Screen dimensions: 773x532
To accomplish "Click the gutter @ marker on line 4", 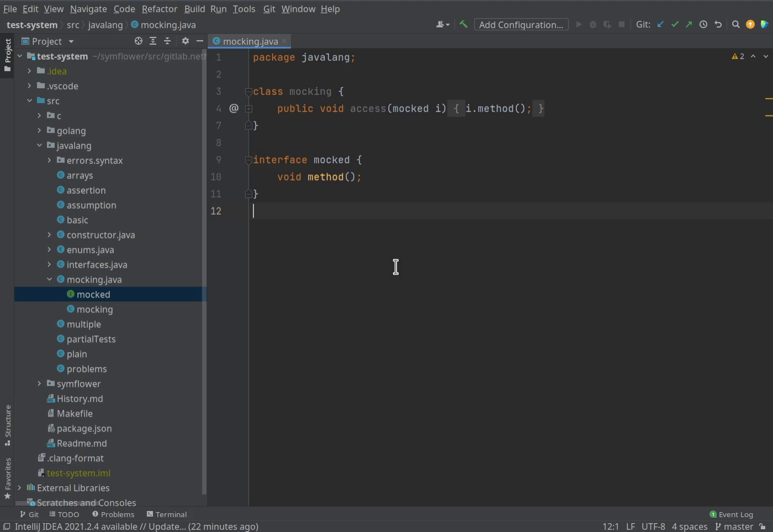I will click(234, 108).
